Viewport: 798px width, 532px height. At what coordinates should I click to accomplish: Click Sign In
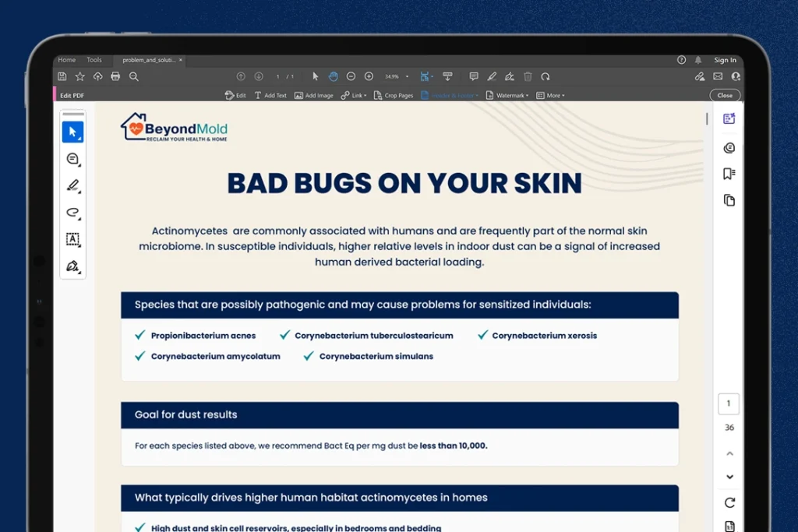pos(725,60)
